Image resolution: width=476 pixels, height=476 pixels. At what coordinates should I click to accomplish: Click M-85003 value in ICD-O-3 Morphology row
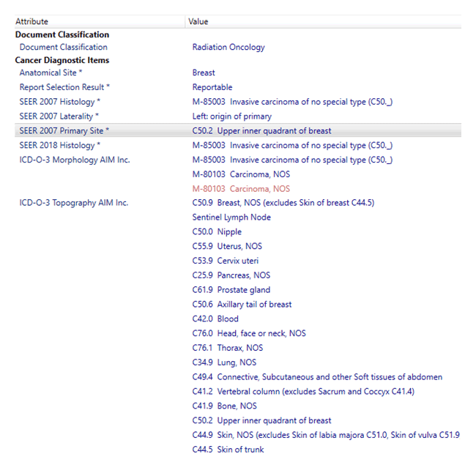[292, 160]
